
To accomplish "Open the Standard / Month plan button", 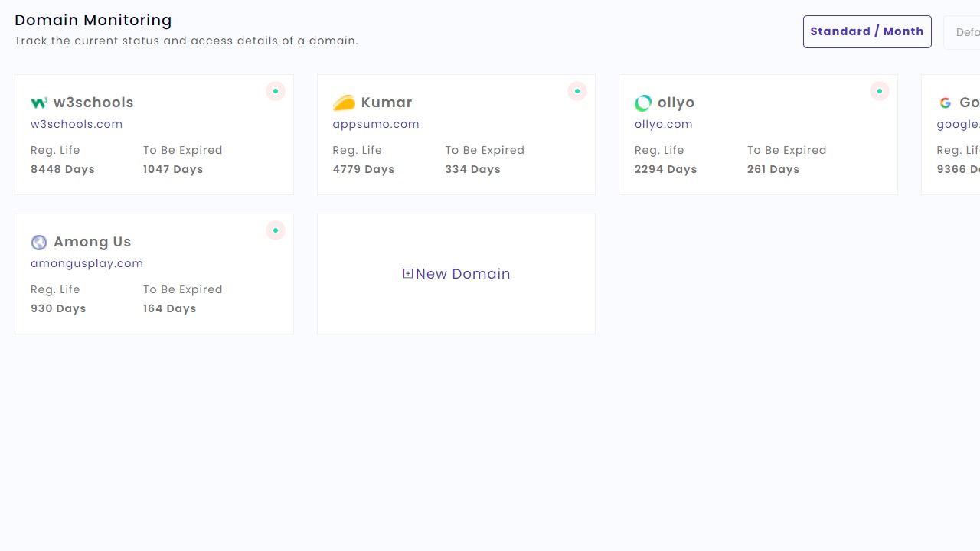I will pyautogui.click(x=867, y=31).
